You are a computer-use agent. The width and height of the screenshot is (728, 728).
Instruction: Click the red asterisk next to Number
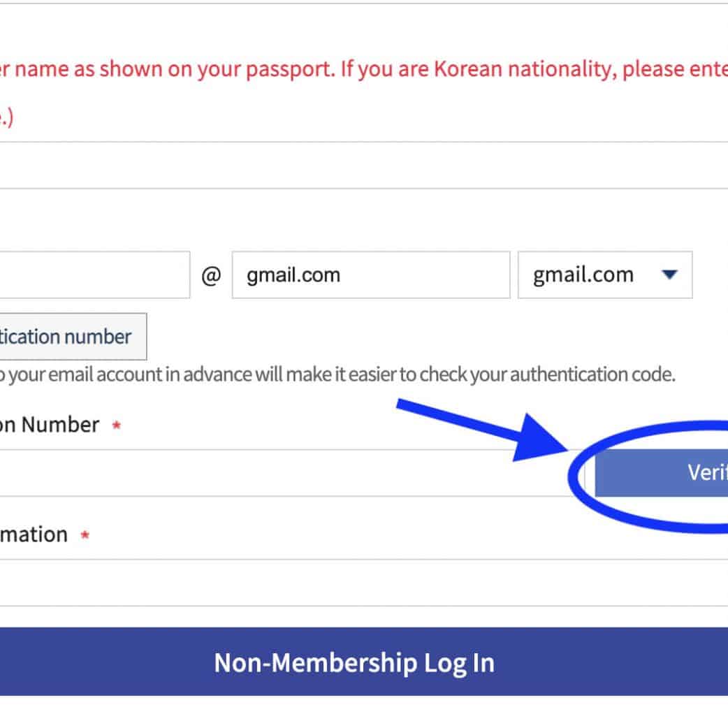point(117,425)
